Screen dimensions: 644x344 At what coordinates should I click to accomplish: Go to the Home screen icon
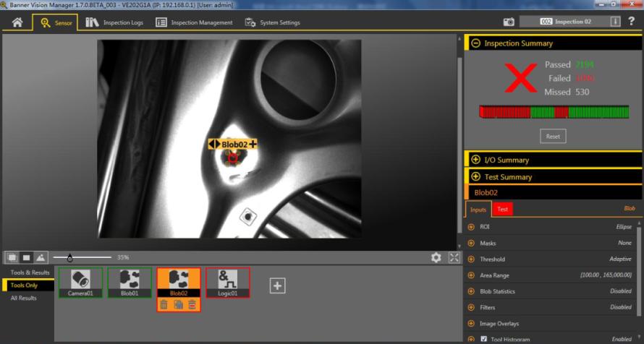tap(17, 22)
